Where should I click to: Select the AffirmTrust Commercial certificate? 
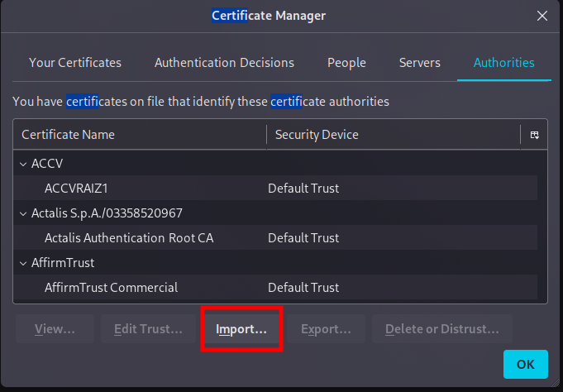(x=111, y=288)
